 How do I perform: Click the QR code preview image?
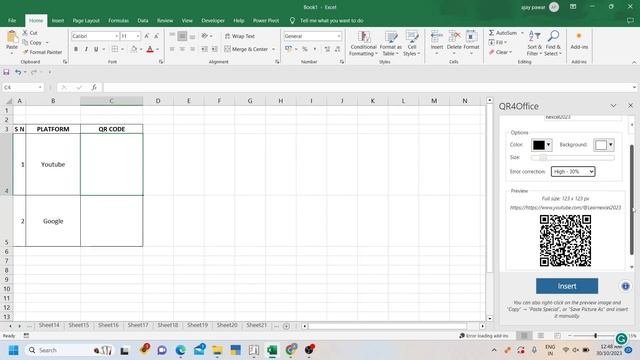click(x=565, y=241)
